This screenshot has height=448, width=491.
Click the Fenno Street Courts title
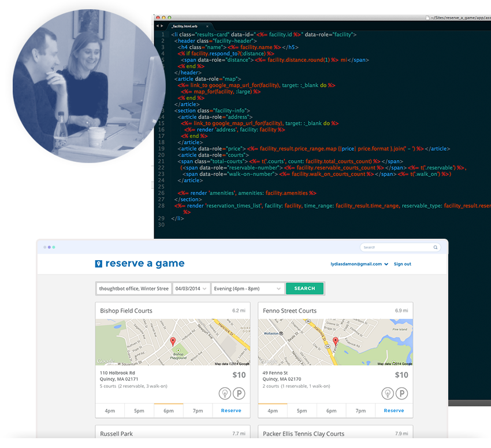[x=289, y=311]
